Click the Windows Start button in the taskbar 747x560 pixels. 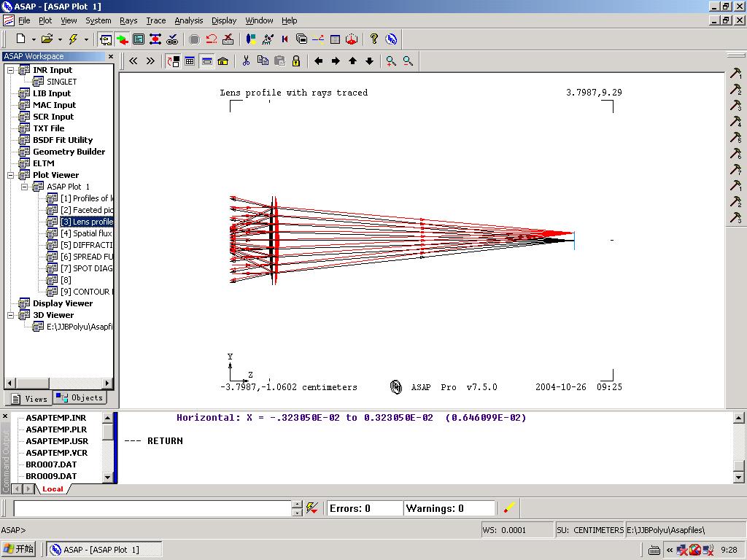pyautogui.click(x=20, y=549)
